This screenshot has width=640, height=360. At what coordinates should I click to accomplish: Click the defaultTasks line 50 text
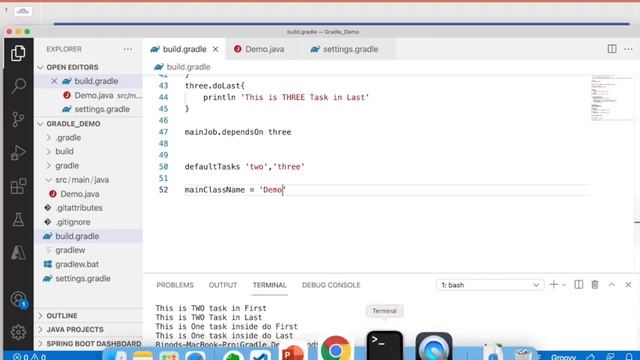tap(244, 167)
